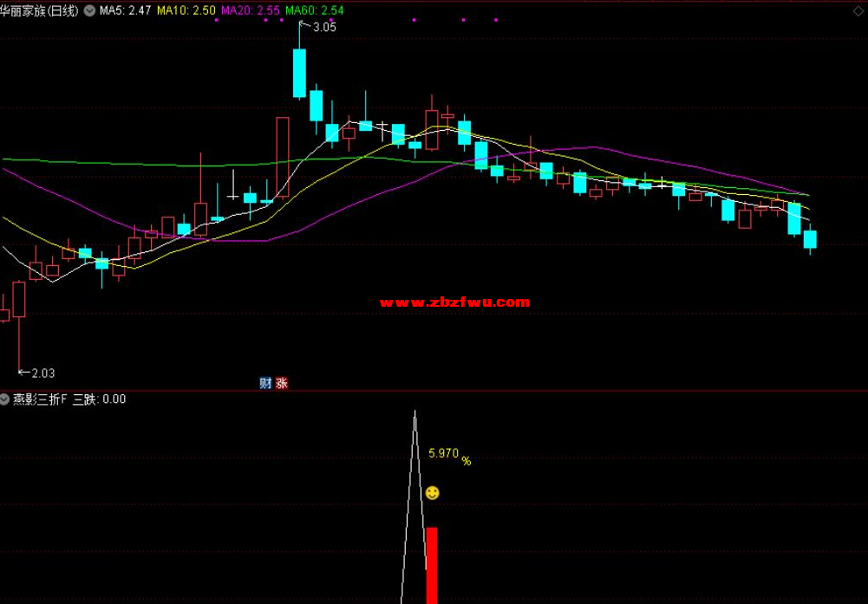Click the MA20: 2.55 label

251,10
